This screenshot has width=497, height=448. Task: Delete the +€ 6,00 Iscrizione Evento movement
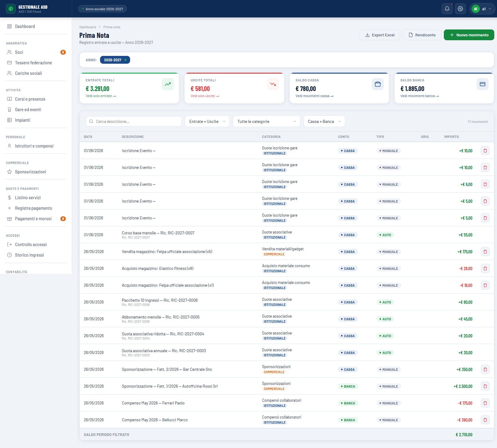click(x=485, y=184)
